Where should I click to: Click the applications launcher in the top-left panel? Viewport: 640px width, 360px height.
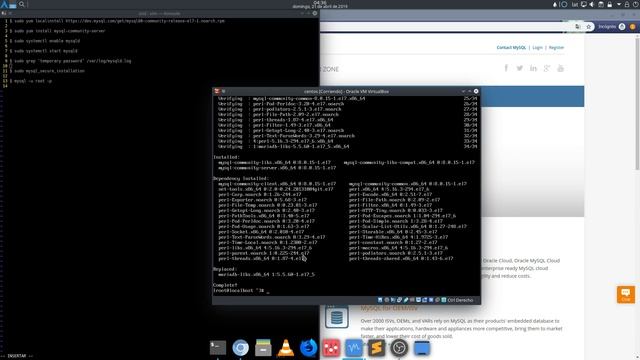click(x=4, y=4)
